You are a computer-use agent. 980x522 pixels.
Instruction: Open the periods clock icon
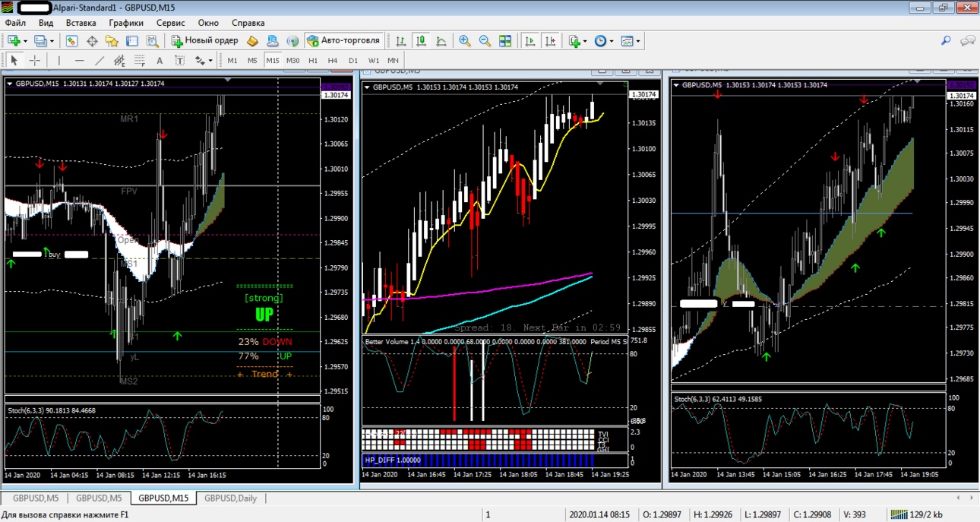pos(600,41)
